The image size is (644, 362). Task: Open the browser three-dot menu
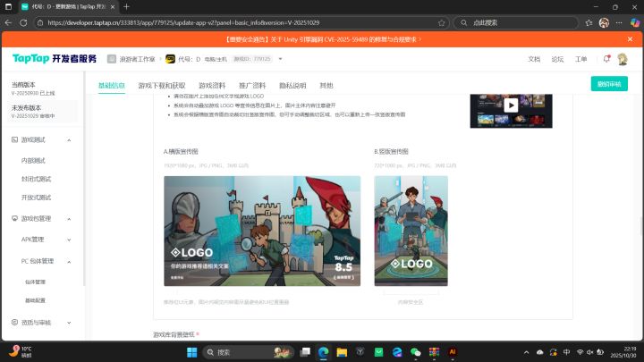(x=619, y=22)
